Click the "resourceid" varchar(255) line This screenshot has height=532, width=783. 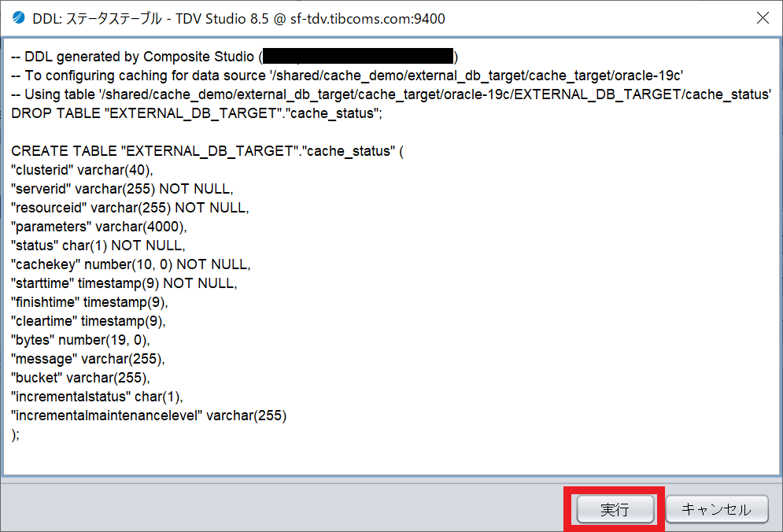click(x=130, y=208)
